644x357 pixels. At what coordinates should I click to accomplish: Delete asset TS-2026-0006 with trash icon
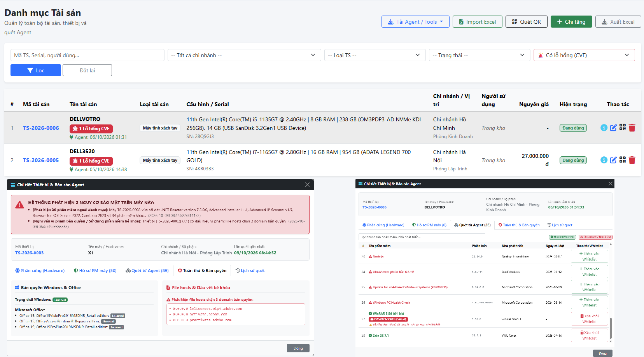point(632,128)
